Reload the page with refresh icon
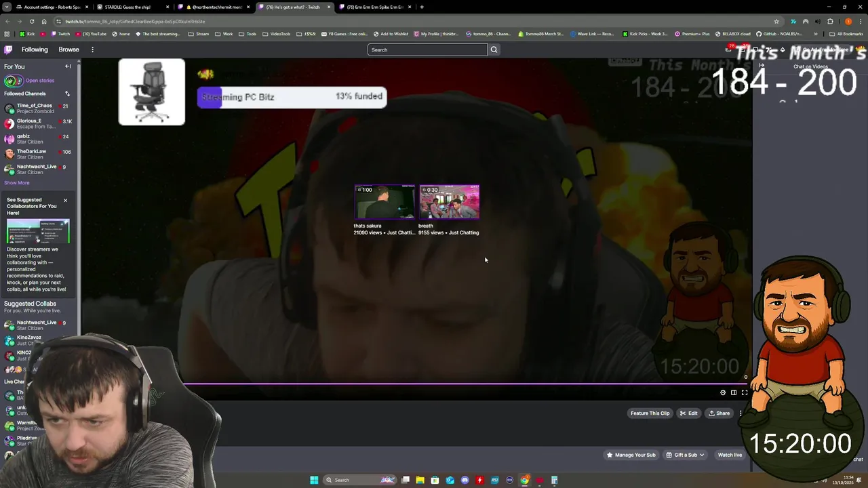 pyautogui.click(x=31, y=21)
